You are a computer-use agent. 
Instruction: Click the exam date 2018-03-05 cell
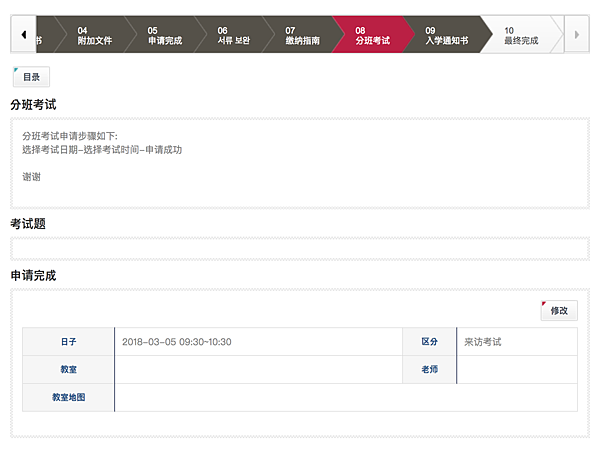(x=259, y=342)
